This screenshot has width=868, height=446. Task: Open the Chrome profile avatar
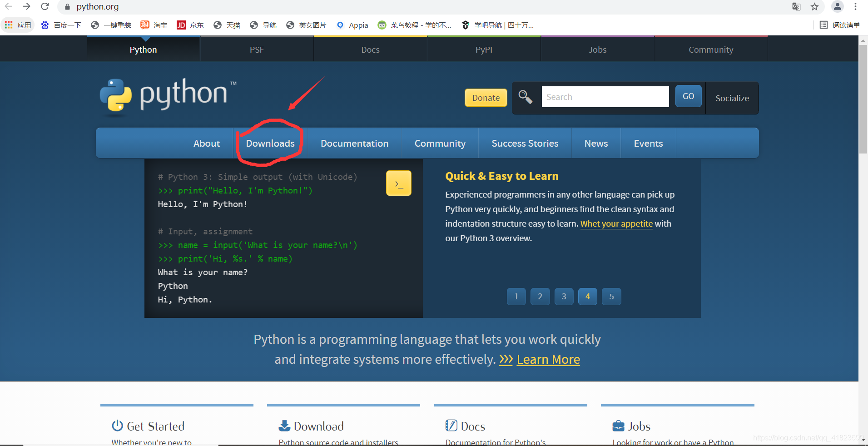[x=837, y=6]
